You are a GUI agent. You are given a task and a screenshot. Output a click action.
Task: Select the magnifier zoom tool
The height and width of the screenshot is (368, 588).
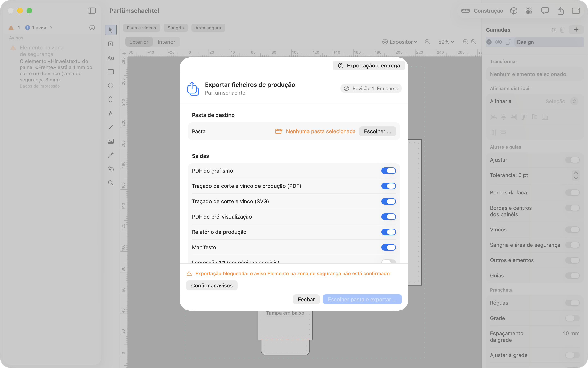point(110,183)
